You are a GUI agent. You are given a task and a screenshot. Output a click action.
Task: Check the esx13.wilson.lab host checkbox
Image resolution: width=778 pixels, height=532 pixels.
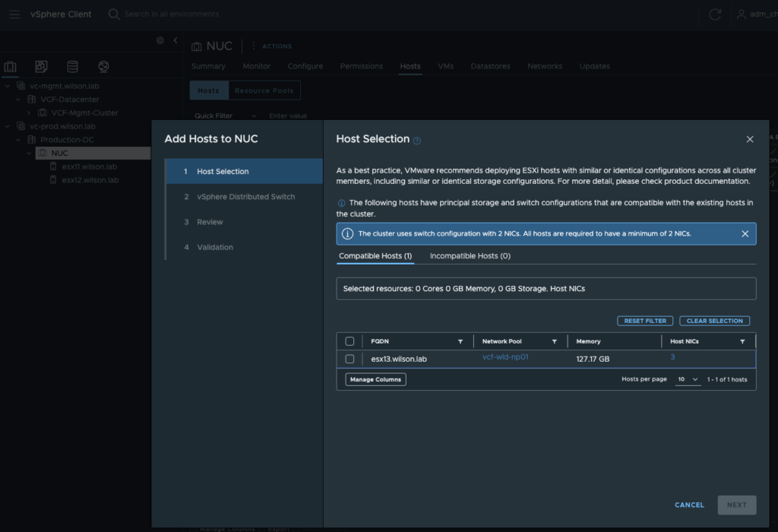click(x=349, y=359)
